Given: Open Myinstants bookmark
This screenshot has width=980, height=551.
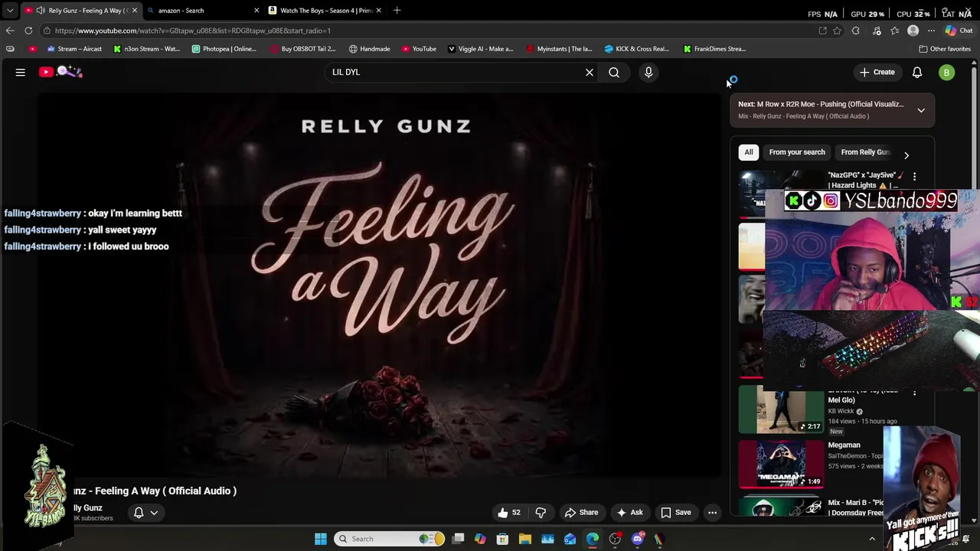Looking at the screenshot, I should (x=559, y=49).
